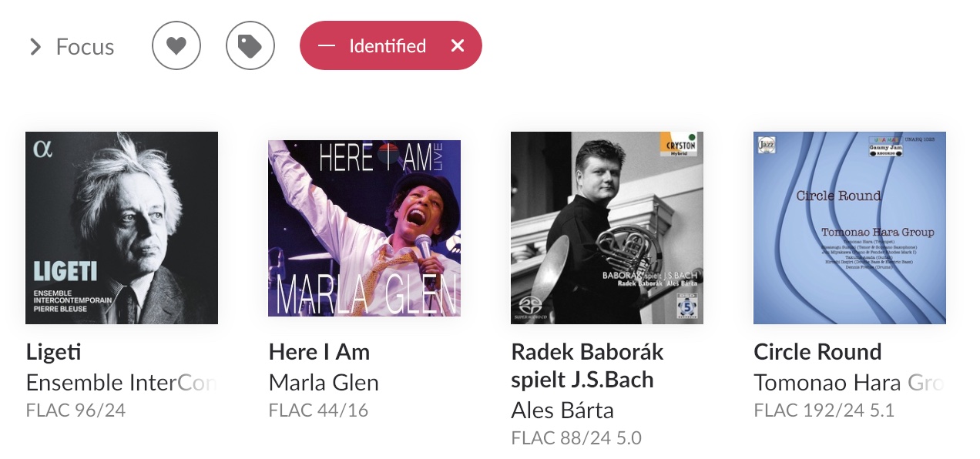
Task: Toggle the heart favorites filter
Action: 176,46
